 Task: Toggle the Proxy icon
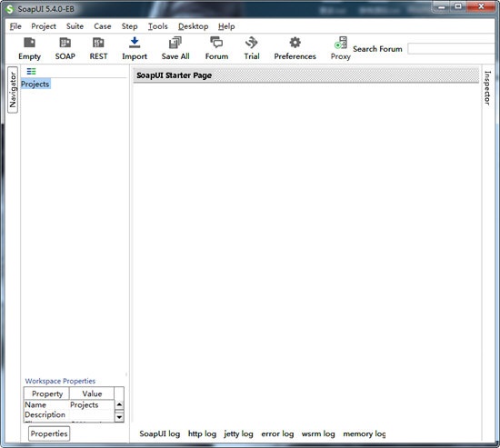point(341,43)
